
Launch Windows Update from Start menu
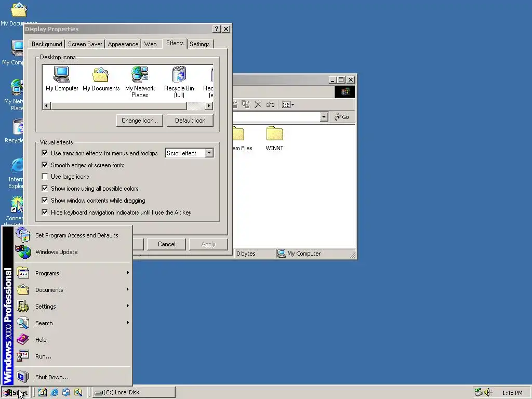[x=73, y=252]
